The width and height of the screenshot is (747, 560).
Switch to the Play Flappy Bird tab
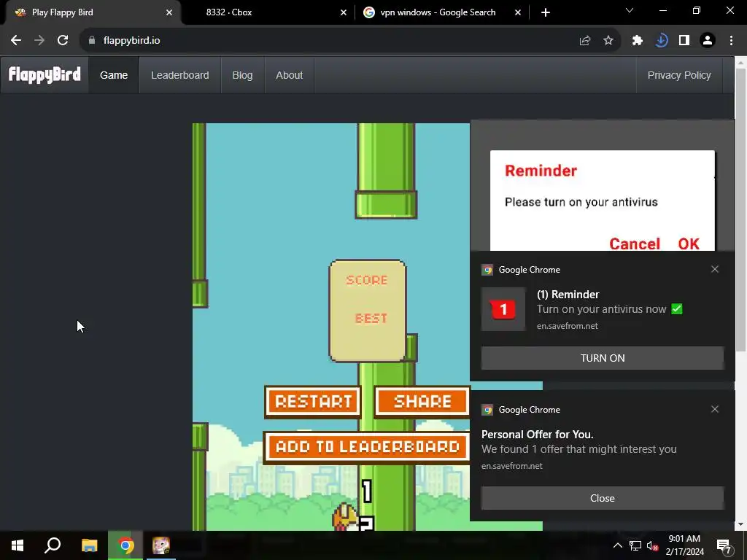coord(93,12)
